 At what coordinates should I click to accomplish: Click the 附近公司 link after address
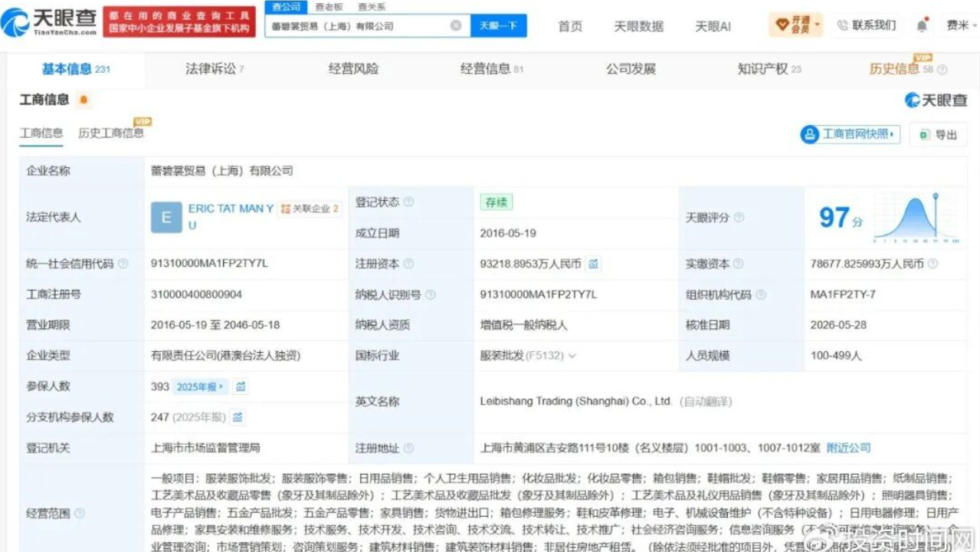(x=848, y=448)
